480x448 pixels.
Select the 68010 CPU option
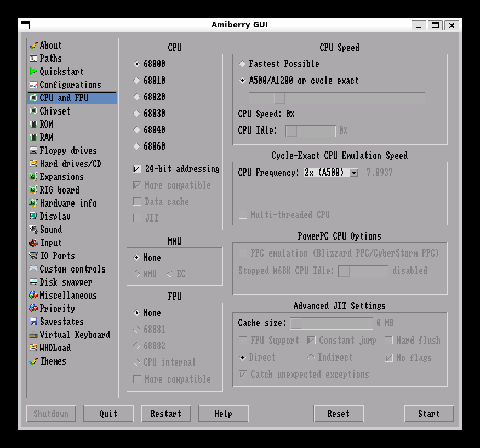[x=137, y=81]
